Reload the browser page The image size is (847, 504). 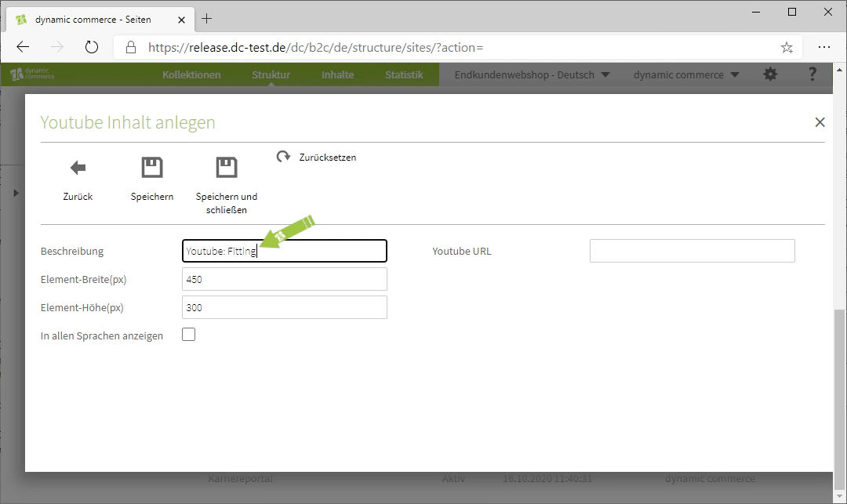(92, 48)
